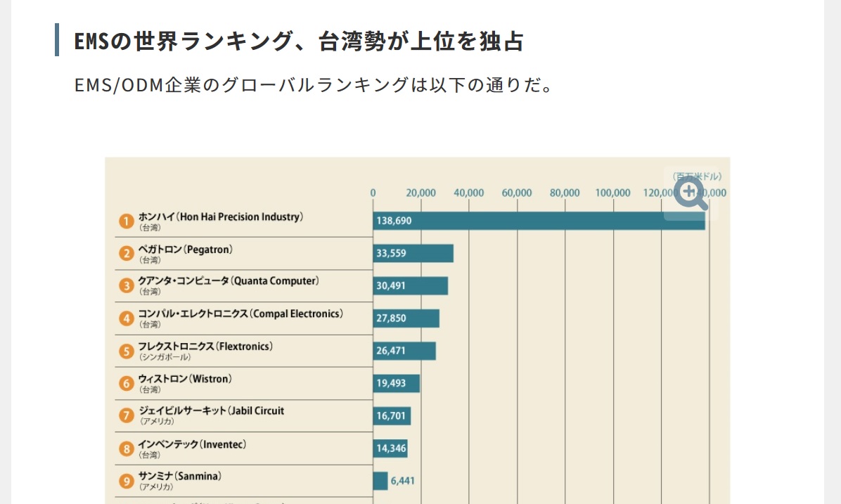Click the 27,850 bar value
This screenshot has height=504, width=841.
391,318
